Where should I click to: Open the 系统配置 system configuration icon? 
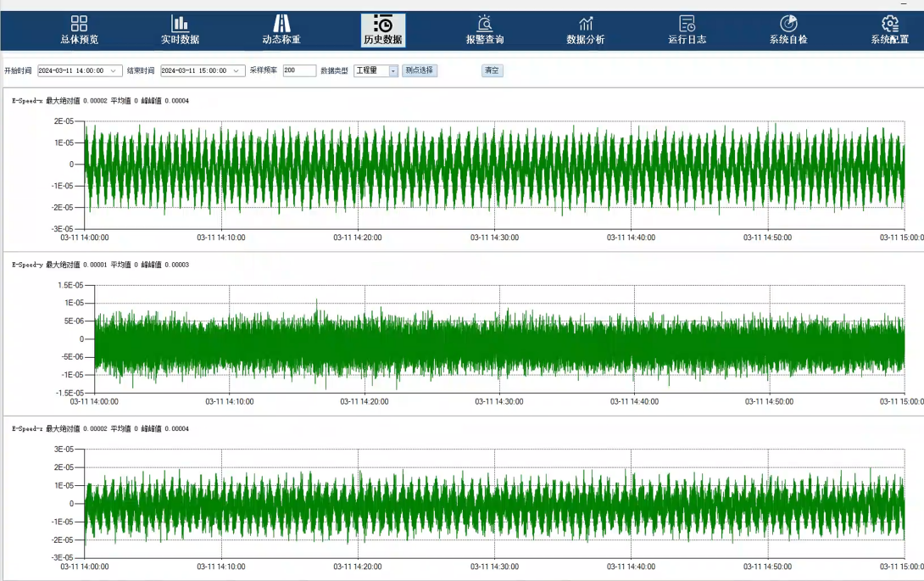coord(889,24)
